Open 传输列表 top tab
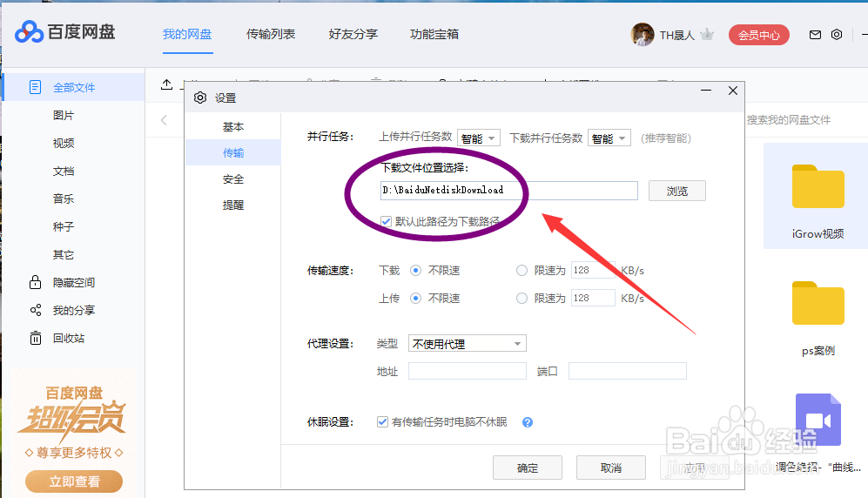This screenshot has height=498, width=868. tap(271, 34)
